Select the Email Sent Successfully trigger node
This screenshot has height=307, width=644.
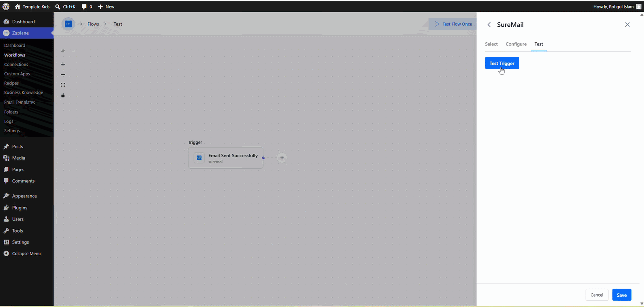tap(225, 158)
